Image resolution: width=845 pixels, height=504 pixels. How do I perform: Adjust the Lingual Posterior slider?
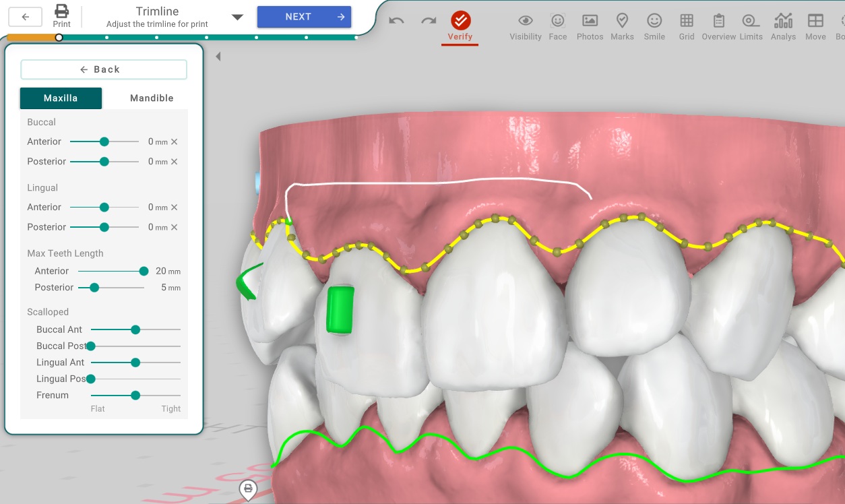(x=104, y=227)
